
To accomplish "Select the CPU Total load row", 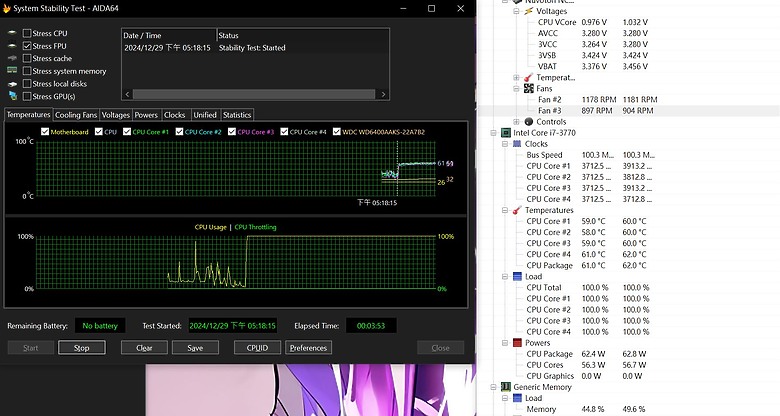I will point(629,288).
